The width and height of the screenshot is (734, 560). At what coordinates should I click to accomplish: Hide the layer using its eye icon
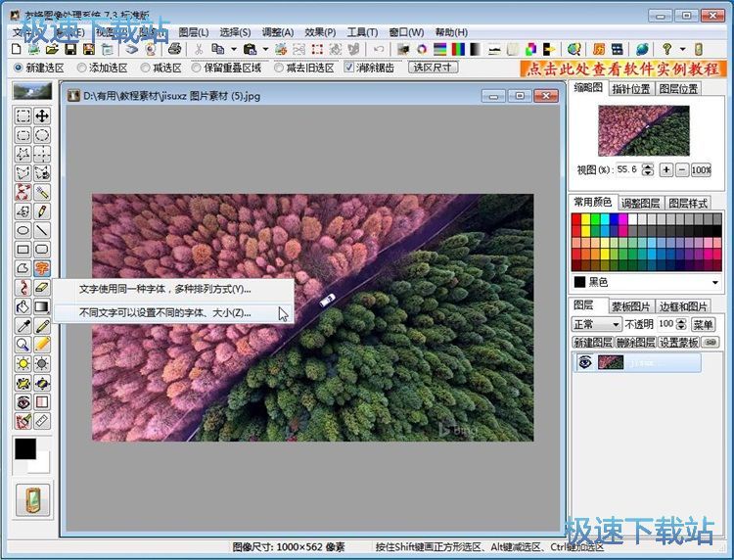point(584,362)
